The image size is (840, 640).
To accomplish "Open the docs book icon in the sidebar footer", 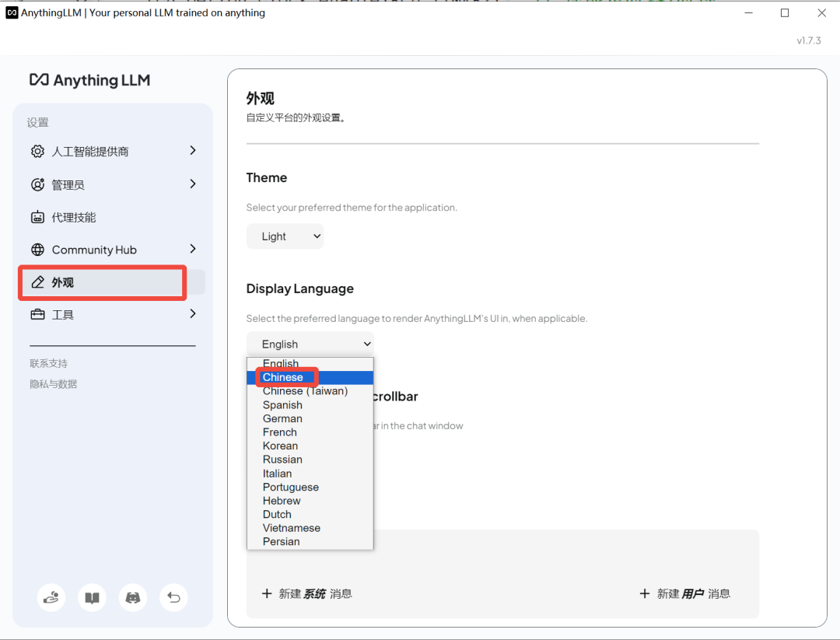I will [92, 597].
